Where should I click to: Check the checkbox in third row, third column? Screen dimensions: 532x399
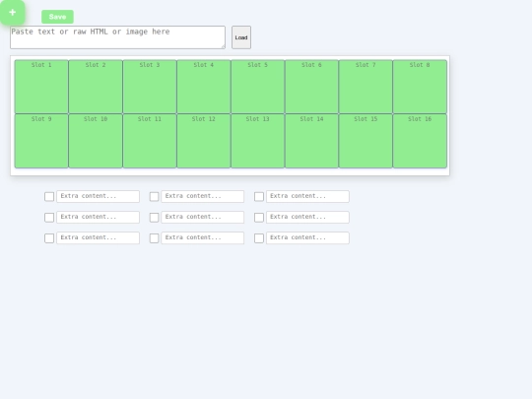(x=259, y=238)
